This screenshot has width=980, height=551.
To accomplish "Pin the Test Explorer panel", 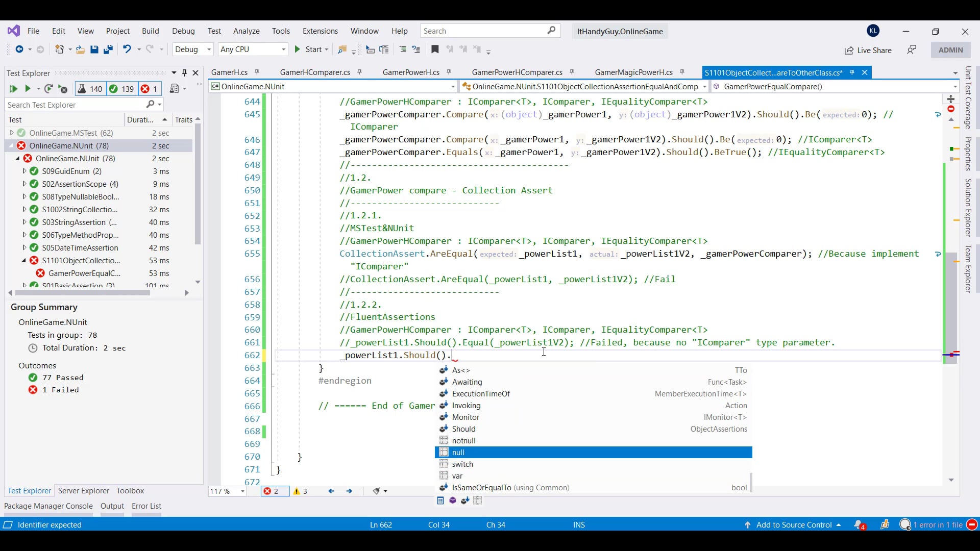I will tap(185, 73).
